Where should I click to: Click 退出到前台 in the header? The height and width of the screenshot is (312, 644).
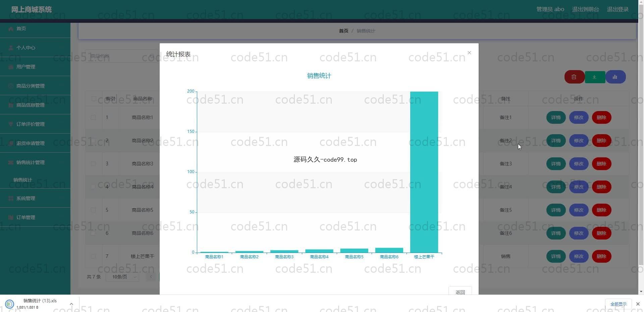[x=585, y=9]
